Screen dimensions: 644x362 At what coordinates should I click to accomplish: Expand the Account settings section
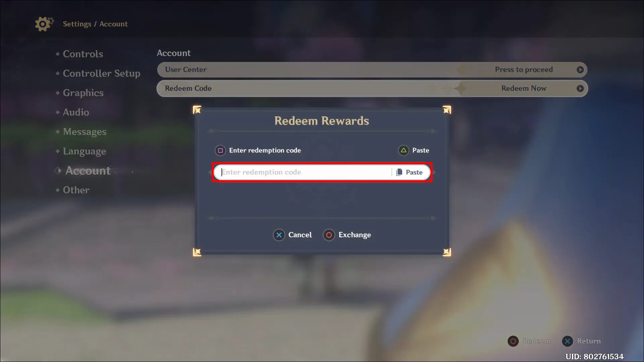(x=87, y=170)
